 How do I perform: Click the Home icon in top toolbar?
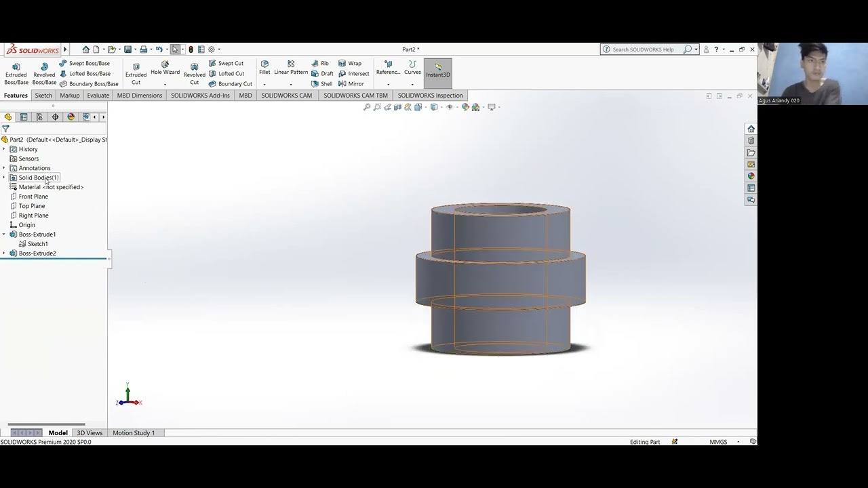(x=85, y=49)
